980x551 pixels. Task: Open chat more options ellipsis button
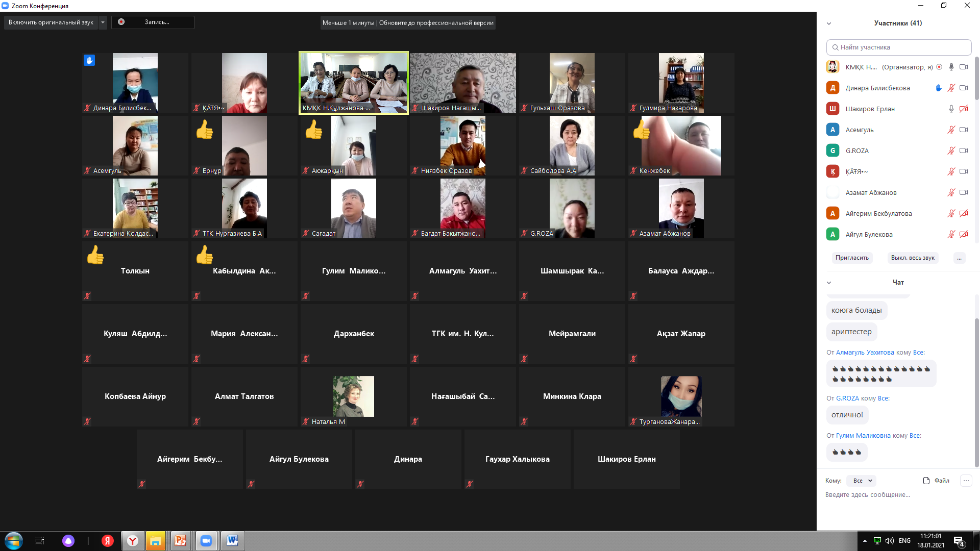pyautogui.click(x=966, y=481)
